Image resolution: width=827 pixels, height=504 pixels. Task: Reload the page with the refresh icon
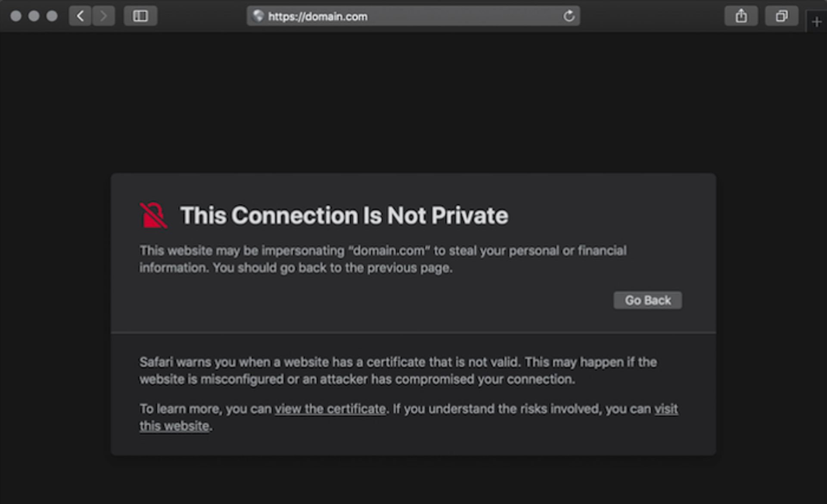click(569, 16)
